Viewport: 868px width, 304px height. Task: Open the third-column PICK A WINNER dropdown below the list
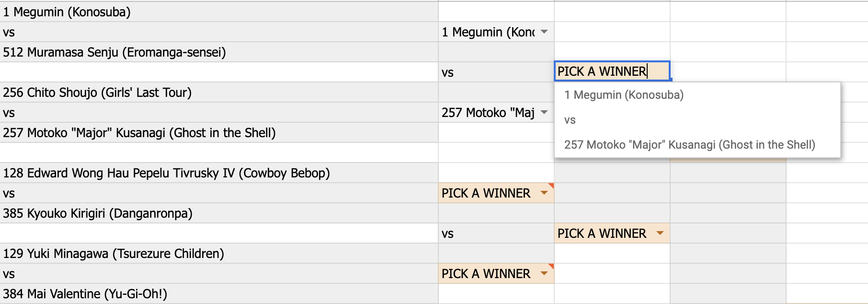point(660,234)
